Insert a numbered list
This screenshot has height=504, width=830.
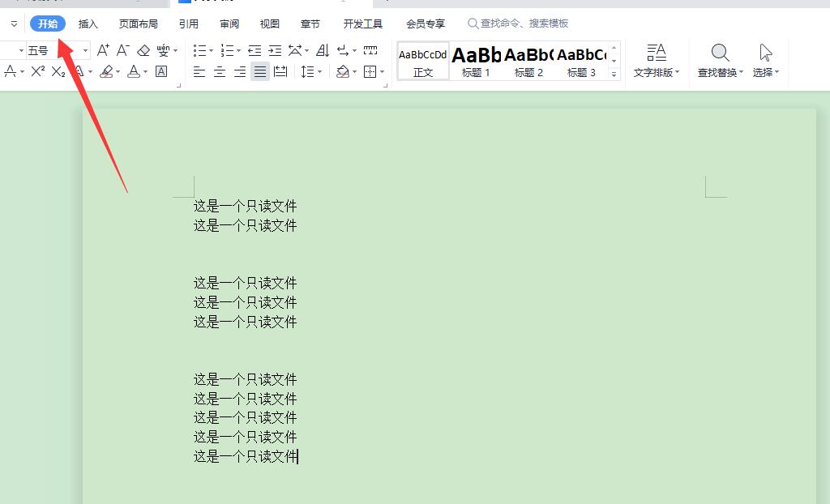coord(227,50)
